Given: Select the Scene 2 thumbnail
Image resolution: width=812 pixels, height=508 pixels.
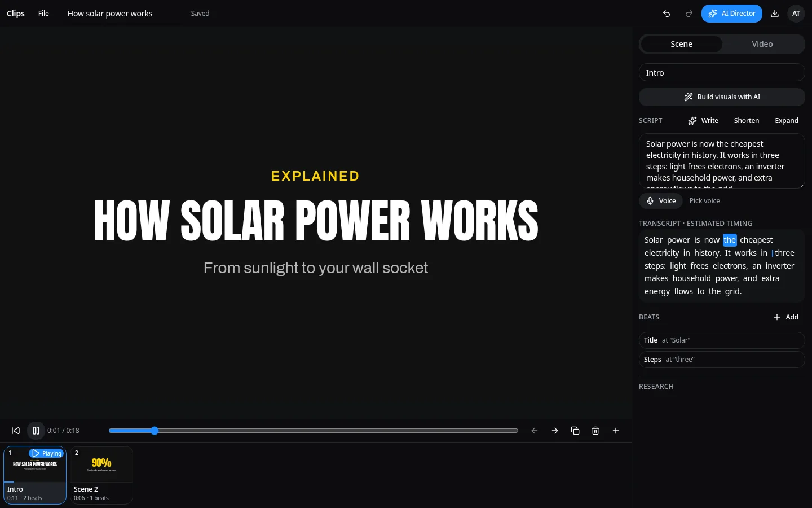Looking at the screenshot, I should point(101,475).
